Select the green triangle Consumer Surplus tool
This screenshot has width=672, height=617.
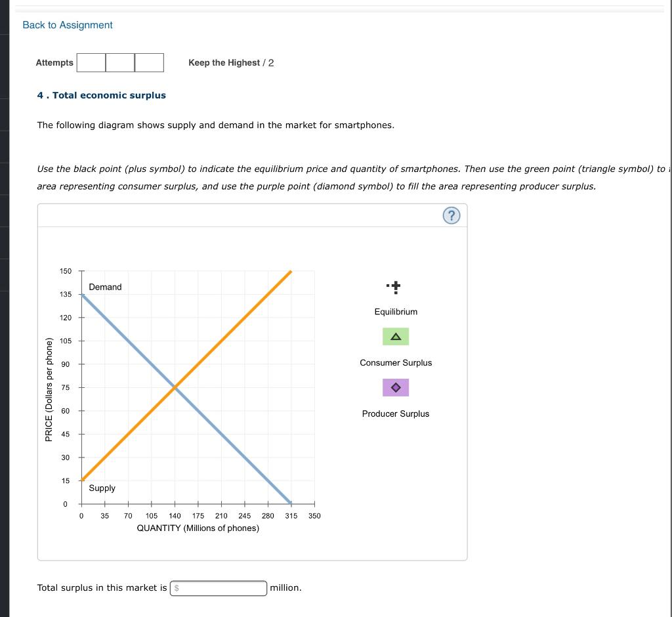click(395, 336)
